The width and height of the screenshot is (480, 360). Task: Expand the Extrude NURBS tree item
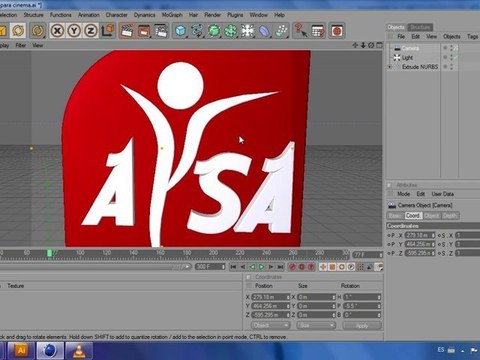390,67
